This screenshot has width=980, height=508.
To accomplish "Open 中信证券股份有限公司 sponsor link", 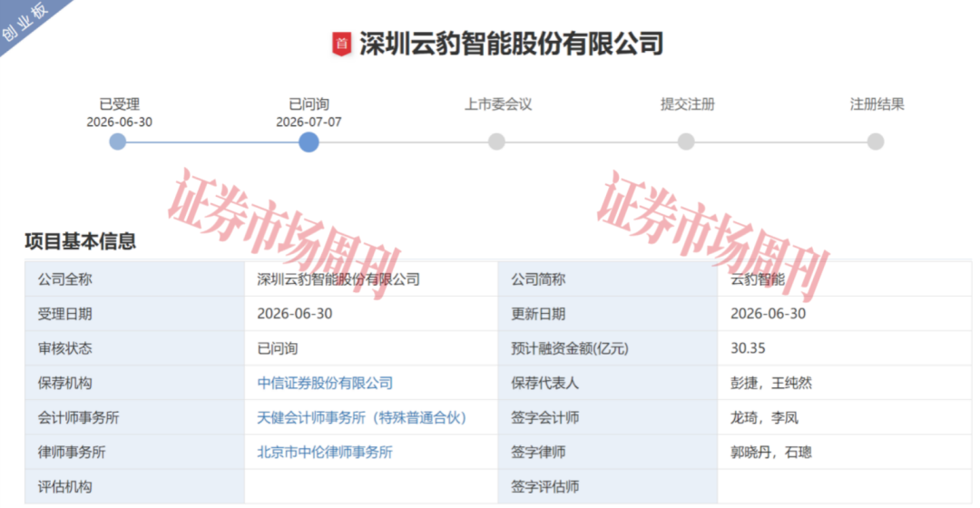I will click(325, 383).
